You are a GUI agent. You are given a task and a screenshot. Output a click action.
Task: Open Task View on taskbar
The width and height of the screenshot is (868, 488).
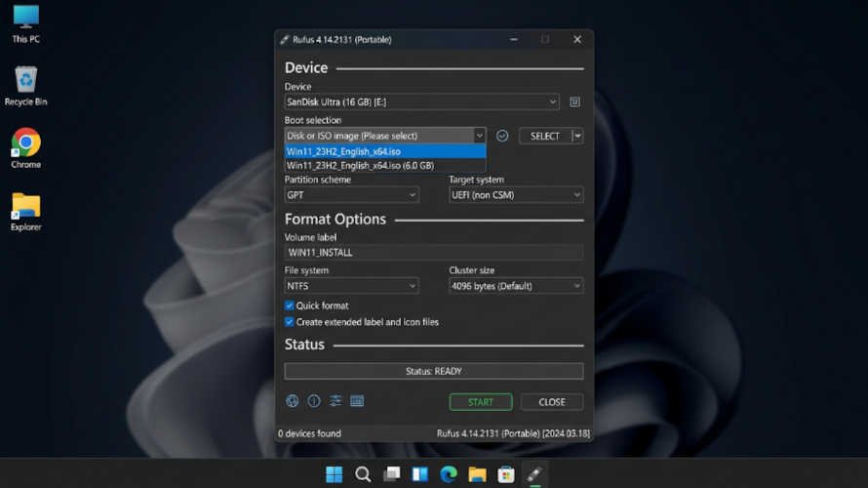[x=392, y=474]
